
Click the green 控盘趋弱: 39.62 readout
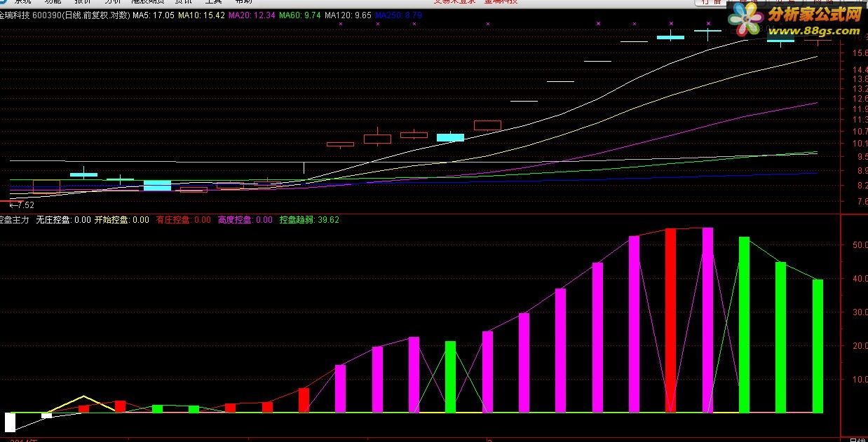309,220
